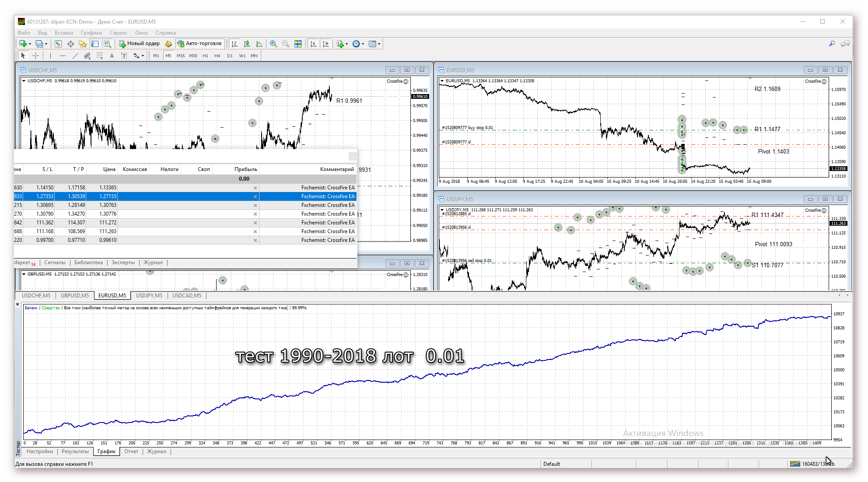
Task: Close order with S/L 111.362
Action: point(255,223)
